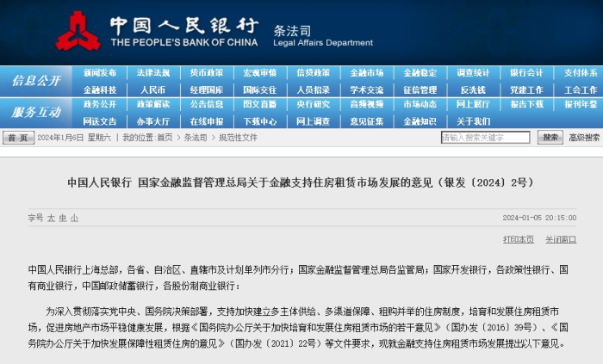The width and height of the screenshot is (603, 364).
Task: Open 反洗钱 navigation link
Action: (x=473, y=90)
